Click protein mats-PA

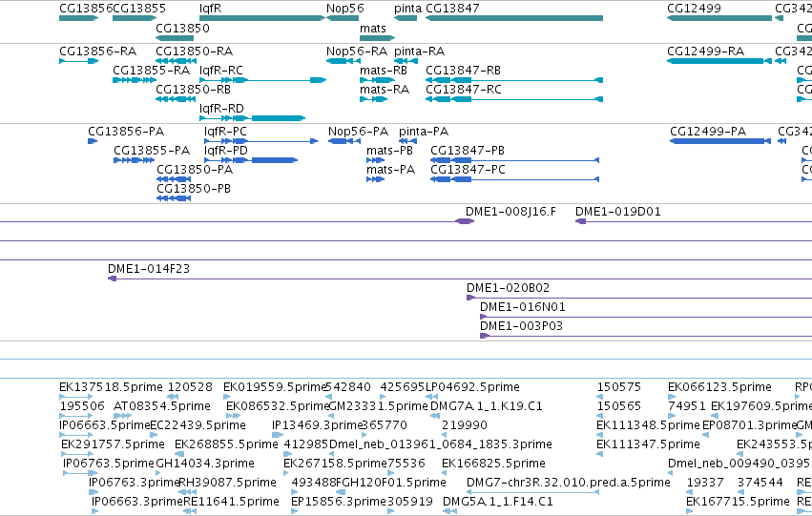[375, 179]
